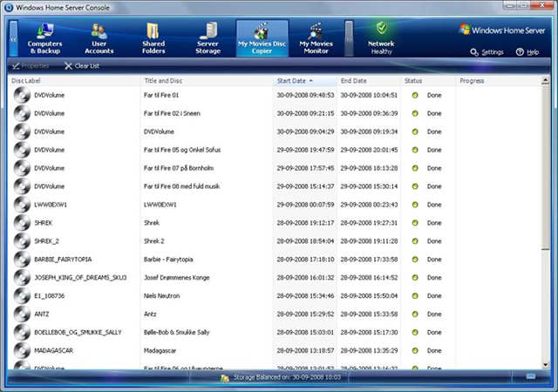Open Settings in the console
Viewport: 558px width, 392px height.
click(x=487, y=52)
